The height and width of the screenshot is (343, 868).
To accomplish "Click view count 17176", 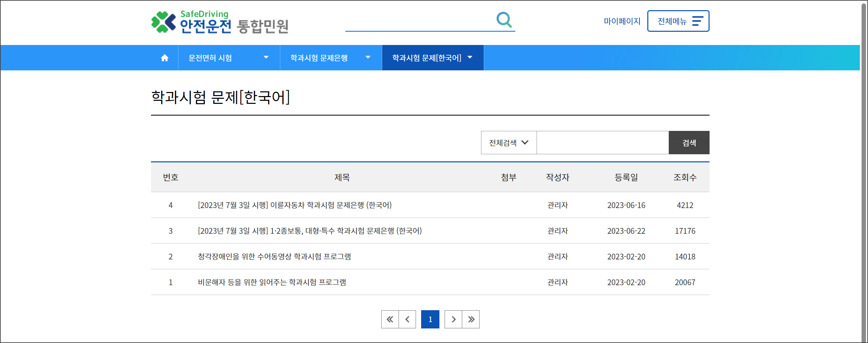I will [x=685, y=231].
